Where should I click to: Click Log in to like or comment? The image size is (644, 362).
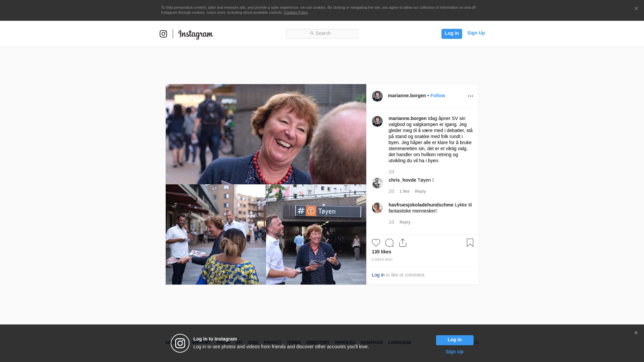[x=378, y=275]
